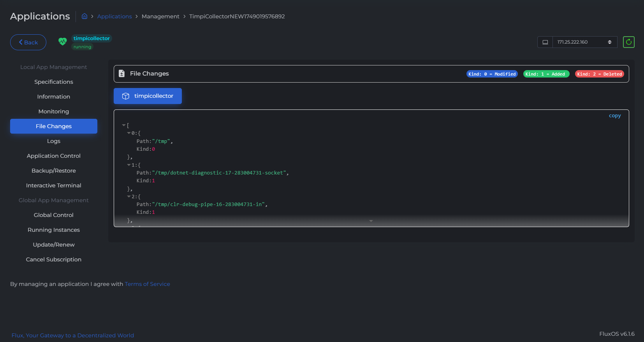Viewport: 644px width, 342px height.
Task: Collapse JSON entry 1
Action: tap(129, 165)
